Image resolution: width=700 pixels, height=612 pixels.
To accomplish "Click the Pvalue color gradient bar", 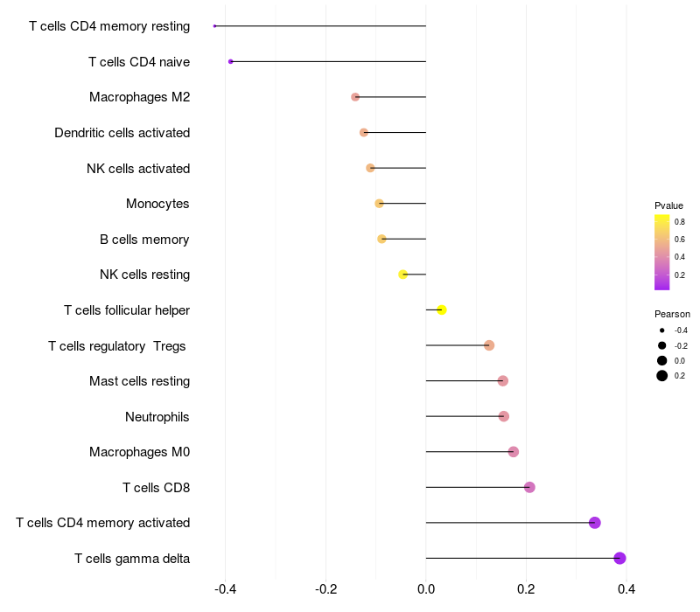I will point(662,252).
